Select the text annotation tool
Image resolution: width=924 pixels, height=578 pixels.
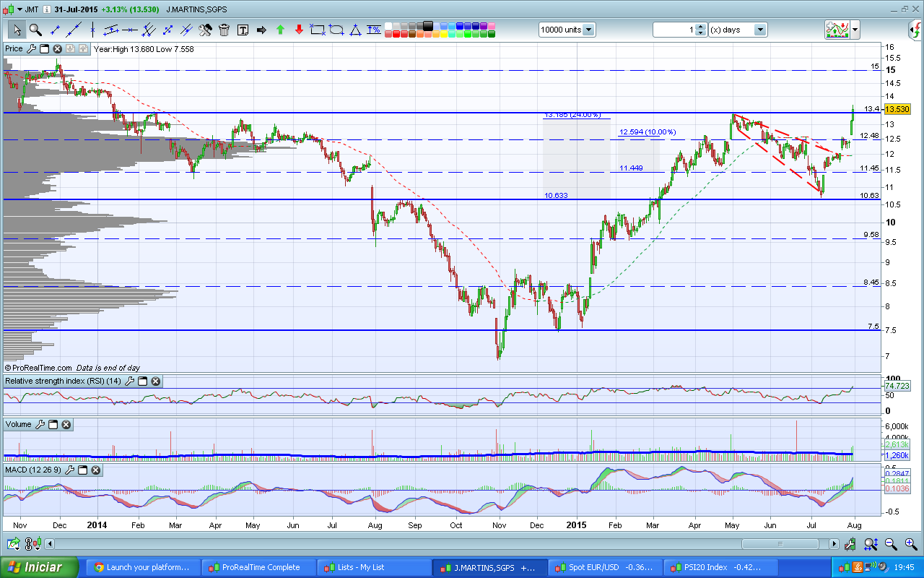coord(243,30)
